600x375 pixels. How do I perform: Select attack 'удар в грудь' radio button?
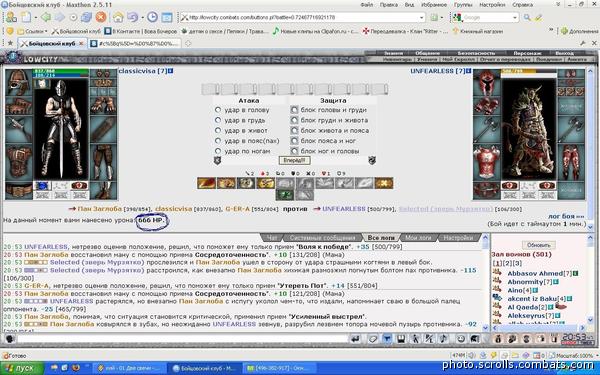[x=218, y=120]
